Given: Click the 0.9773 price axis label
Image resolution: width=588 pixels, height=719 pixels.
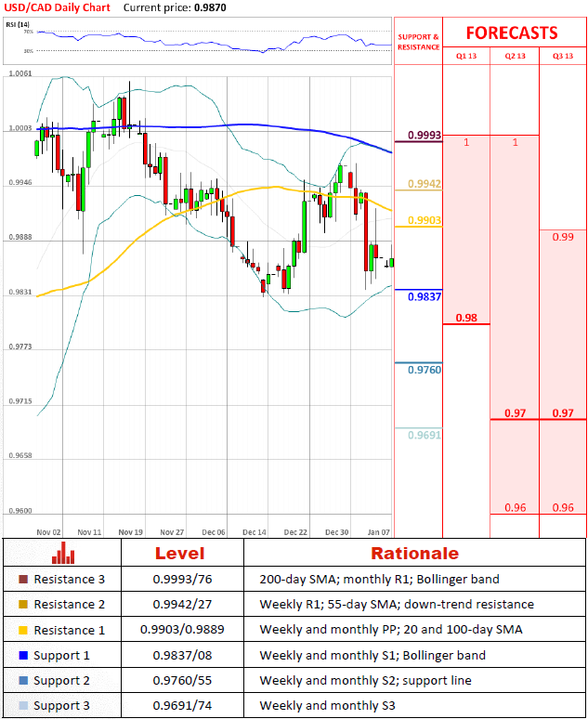Looking at the screenshot, I should click(20, 347).
